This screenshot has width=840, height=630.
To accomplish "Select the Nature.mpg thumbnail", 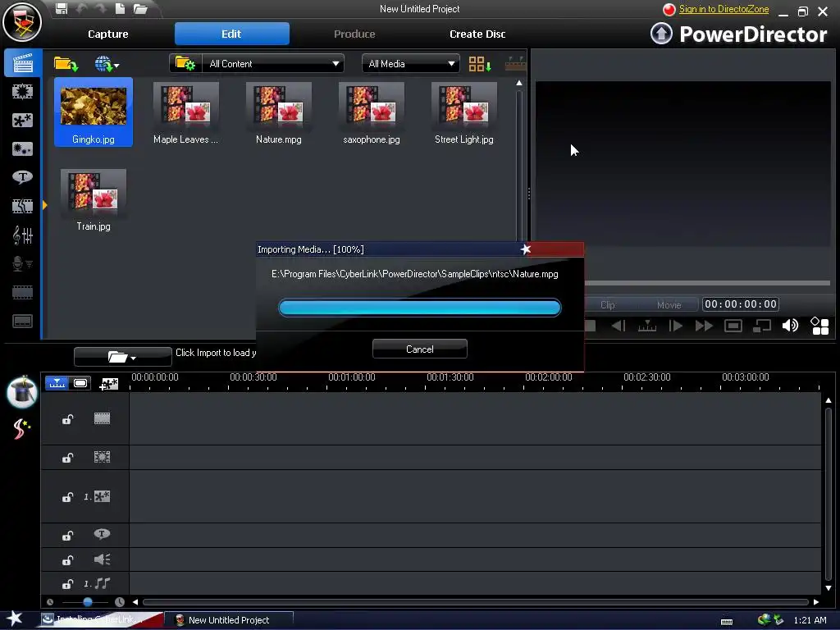I will coord(279,113).
